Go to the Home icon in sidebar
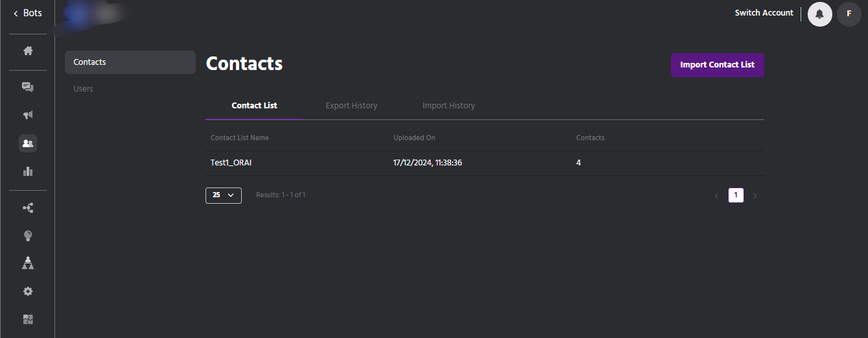 point(28,51)
